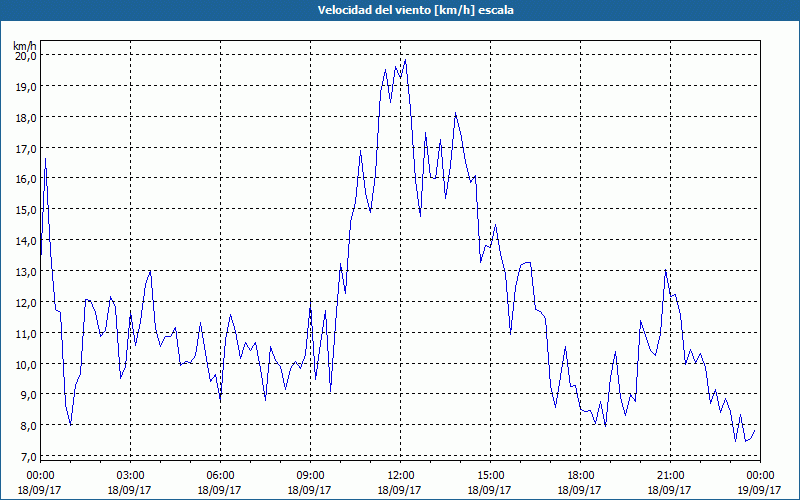Select the 20,0 y-axis value
800x500 pixels.
tap(26, 56)
